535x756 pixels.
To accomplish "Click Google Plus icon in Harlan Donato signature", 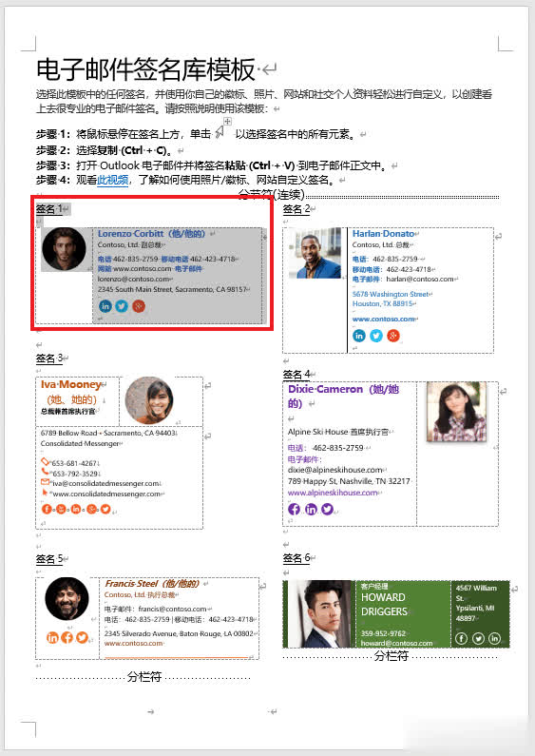I will [393, 336].
